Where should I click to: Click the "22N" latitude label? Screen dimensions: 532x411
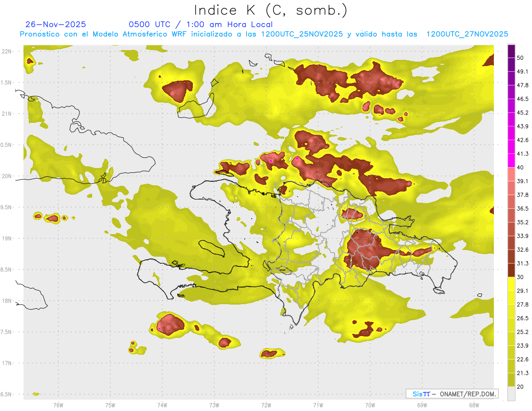pos(7,51)
